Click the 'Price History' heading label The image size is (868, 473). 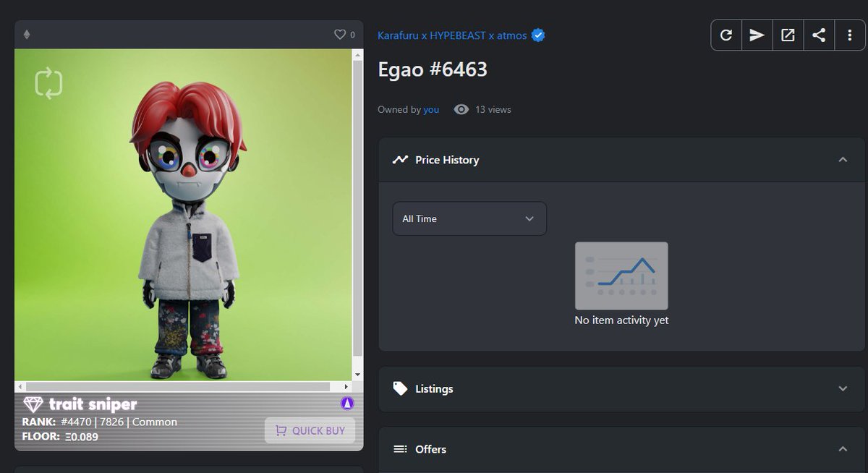point(447,160)
